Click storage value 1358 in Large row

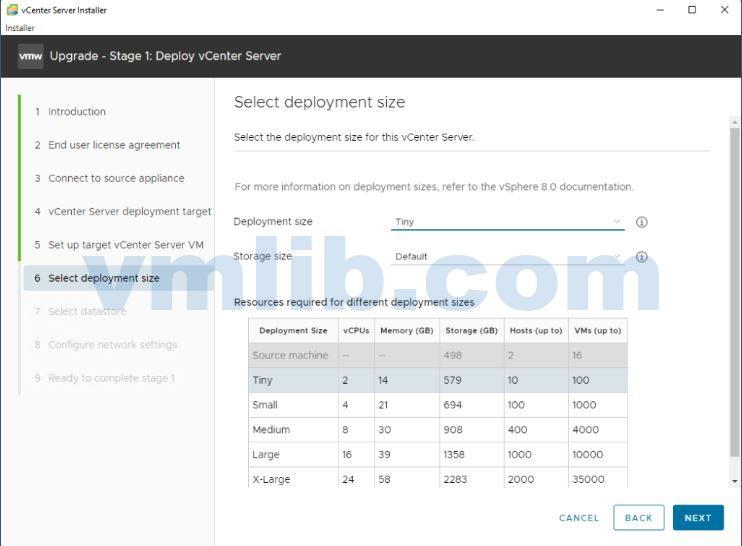point(454,455)
